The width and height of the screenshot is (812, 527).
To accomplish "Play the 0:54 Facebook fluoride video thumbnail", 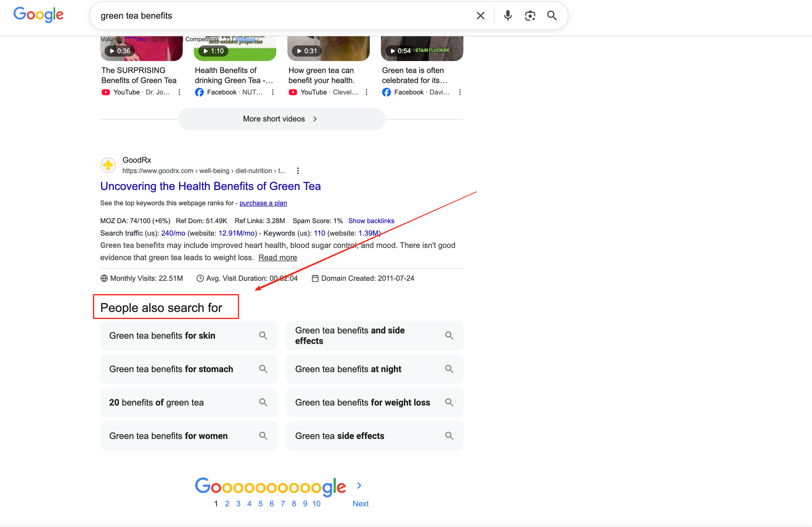I will pos(421,48).
